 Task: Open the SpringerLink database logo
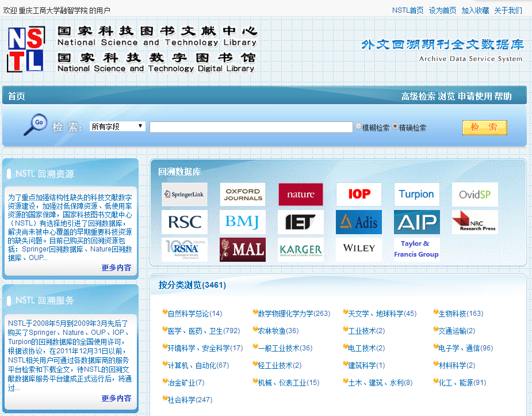point(184,194)
